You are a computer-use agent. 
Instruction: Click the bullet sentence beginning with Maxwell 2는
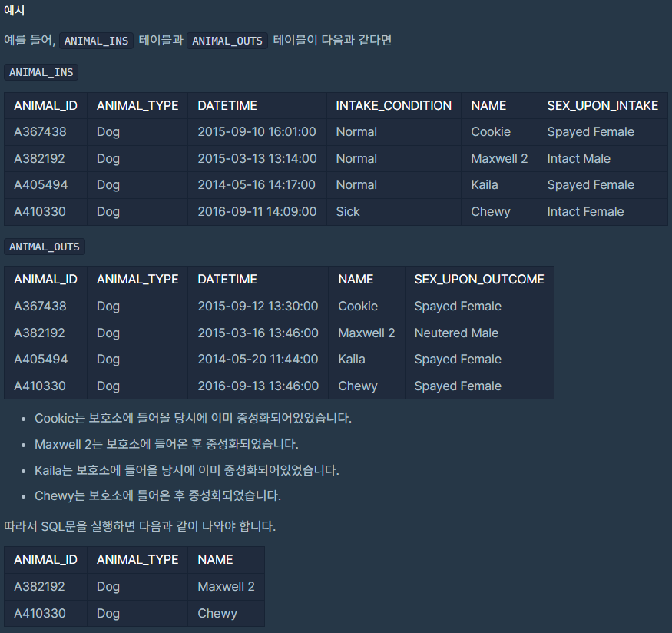167,445
